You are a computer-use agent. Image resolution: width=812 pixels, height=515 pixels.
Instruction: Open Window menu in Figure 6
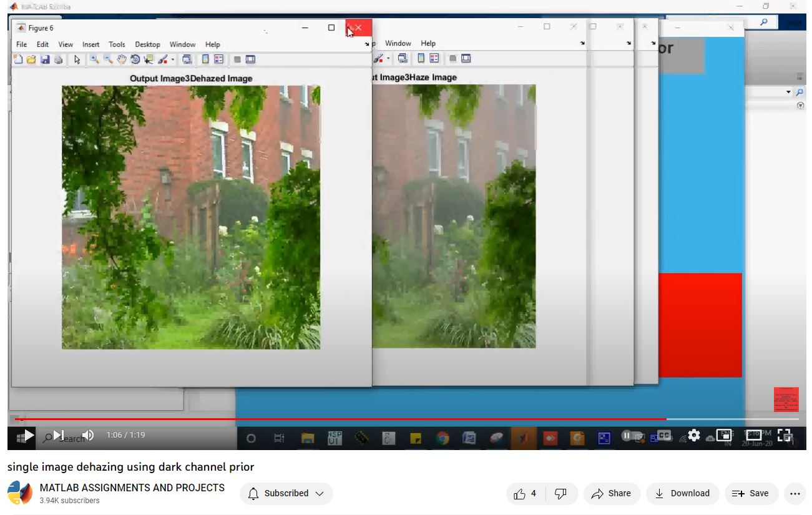[x=182, y=44]
